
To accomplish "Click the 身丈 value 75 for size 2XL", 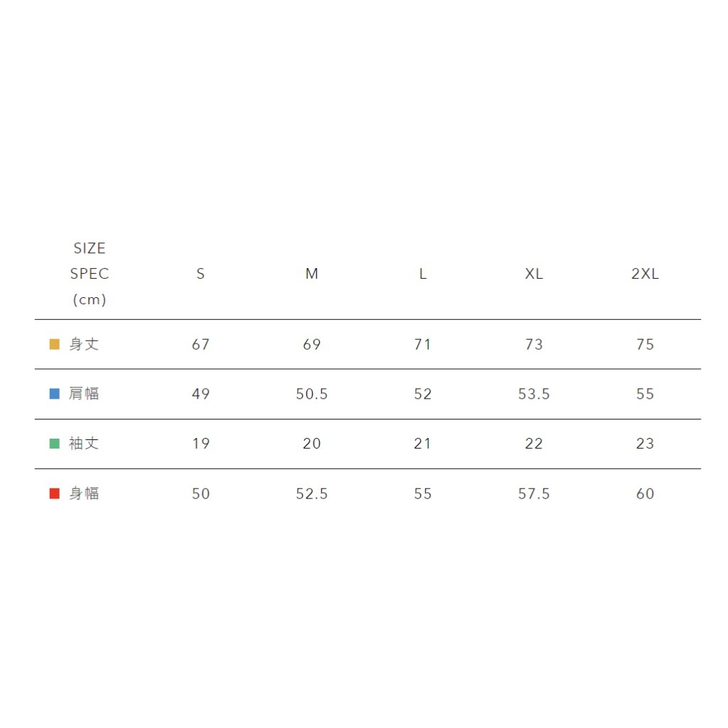I will 645,345.
